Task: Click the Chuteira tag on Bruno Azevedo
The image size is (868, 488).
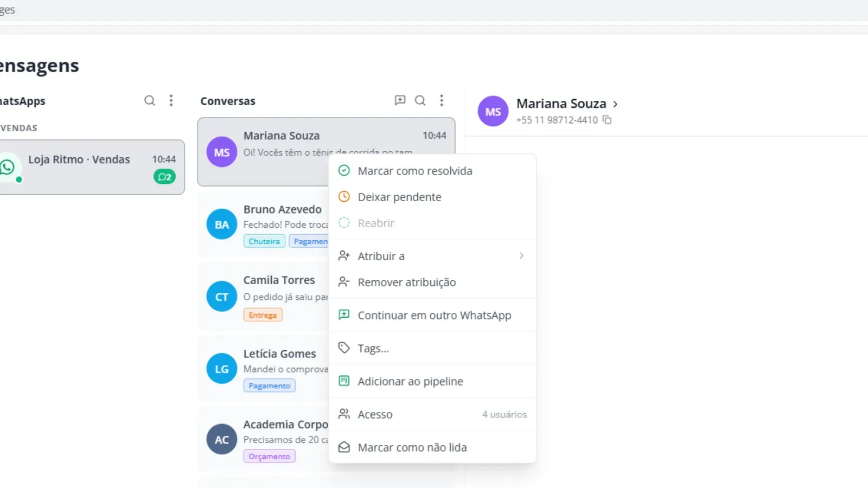Action: coord(264,241)
